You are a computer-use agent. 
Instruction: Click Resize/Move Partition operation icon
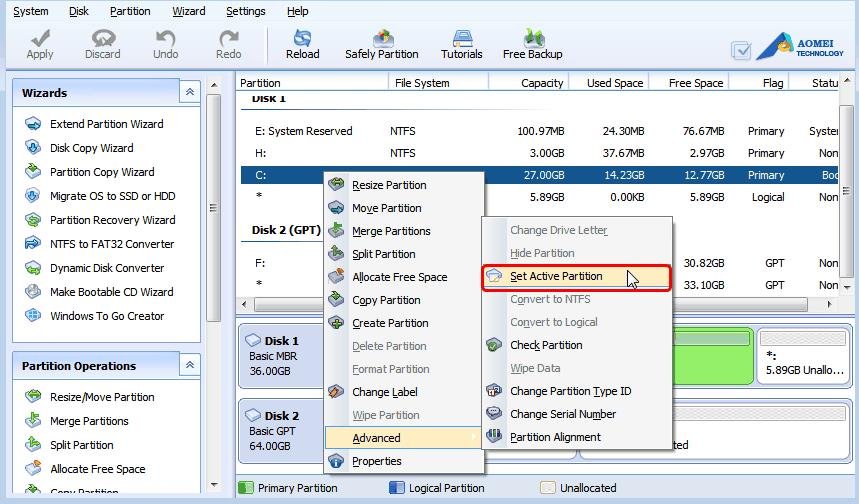[x=33, y=396]
